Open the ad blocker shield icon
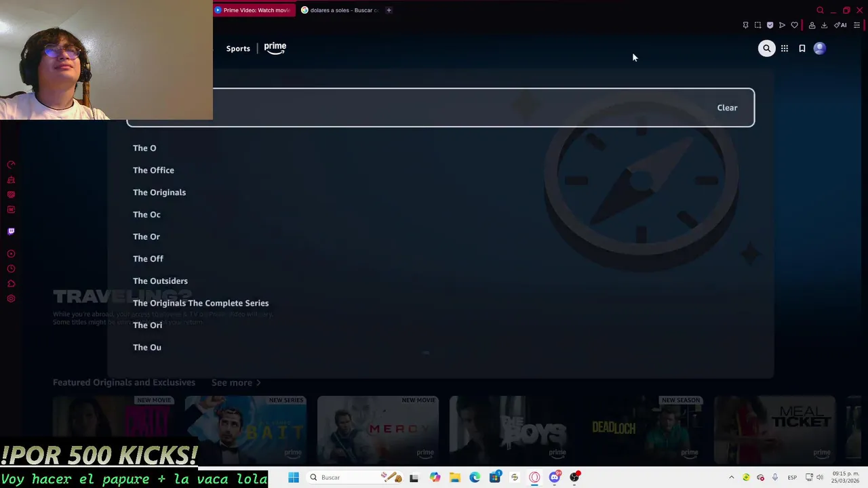Screen dimensions: 868x488 pyautogui.click(x=770, y=25)
